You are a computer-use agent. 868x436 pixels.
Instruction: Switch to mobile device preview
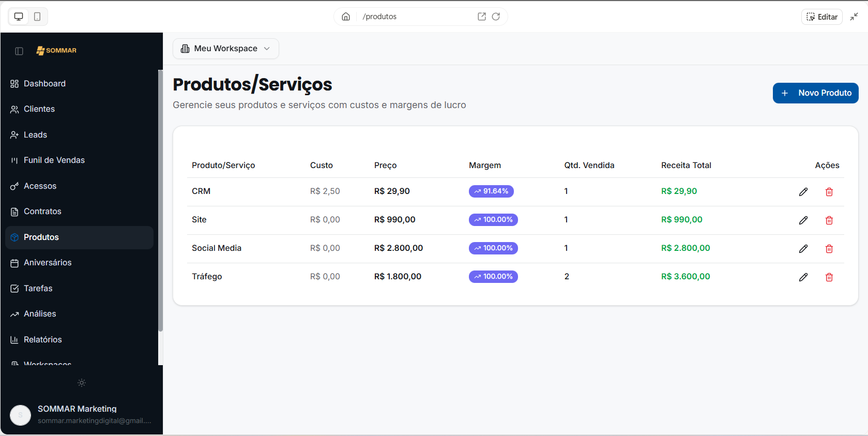point(37,17)
